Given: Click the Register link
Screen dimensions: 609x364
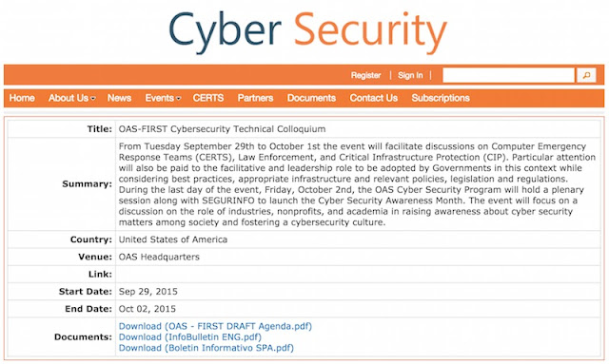Looking at the screenshot, I should pyautogui.click(x=365, y=75).
